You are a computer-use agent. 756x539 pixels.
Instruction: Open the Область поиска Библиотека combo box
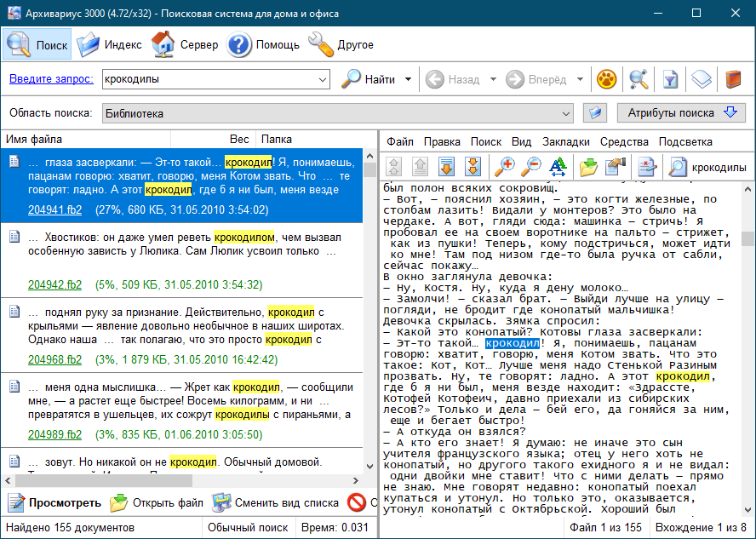[x=337, y=113]
